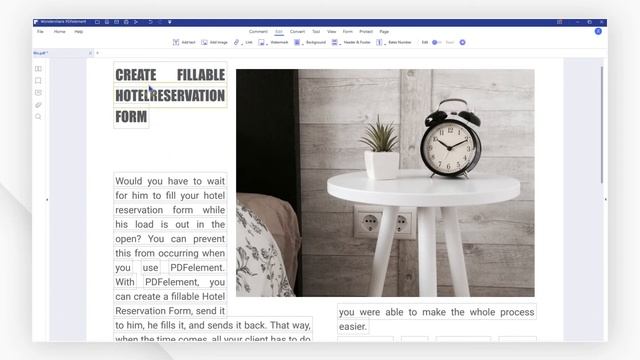Screen dimensions: 640x360
Task: Toggle the Edit mode switch
Action: point(436,42)
